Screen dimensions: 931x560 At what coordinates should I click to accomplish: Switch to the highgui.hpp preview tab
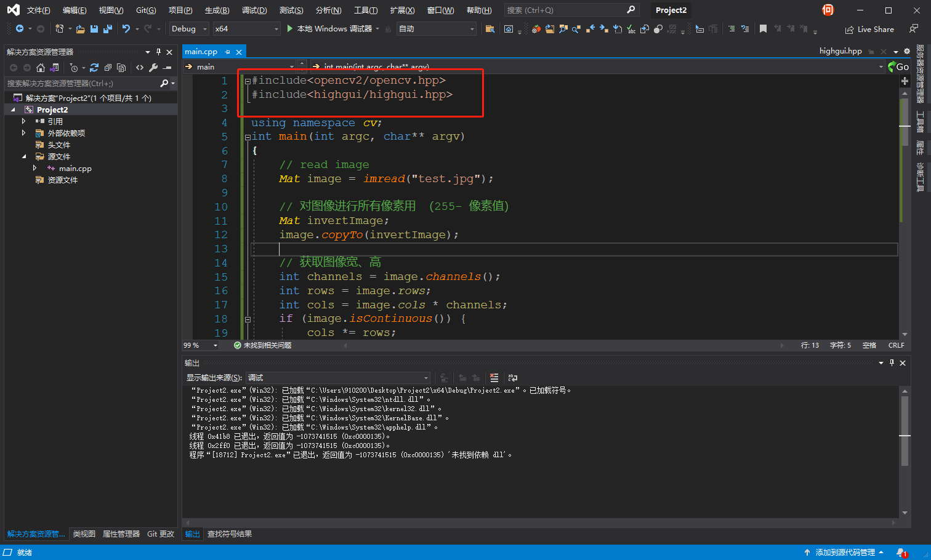click(x=840, y=51)
